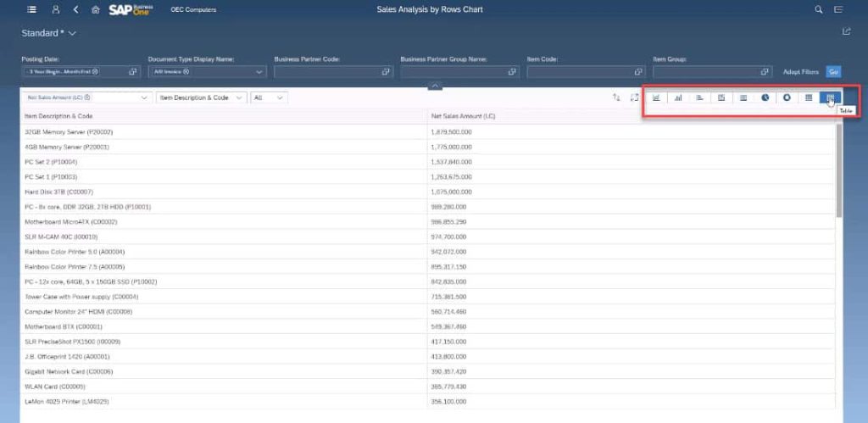The height and width of the screenshot is (423, 868).
Task: Click Net Sales Amount (LC) column header
Action: (631, 116)
